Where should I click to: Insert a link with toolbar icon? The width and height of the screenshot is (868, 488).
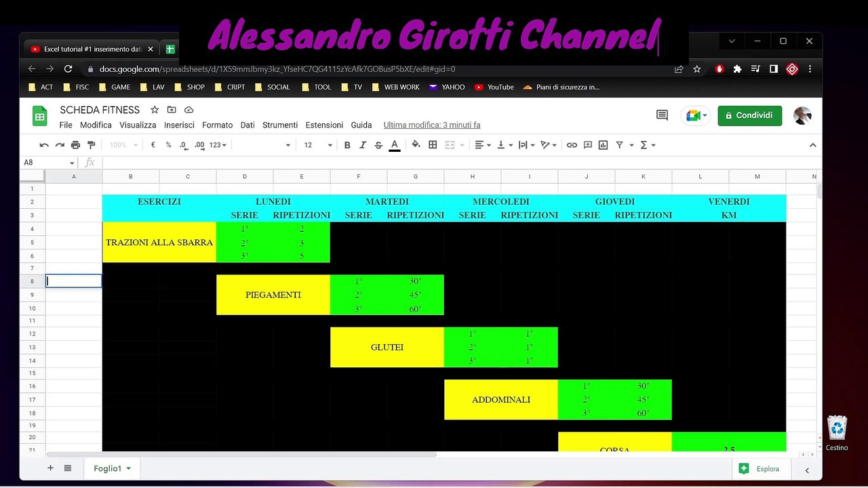click(x=572, y=145)
